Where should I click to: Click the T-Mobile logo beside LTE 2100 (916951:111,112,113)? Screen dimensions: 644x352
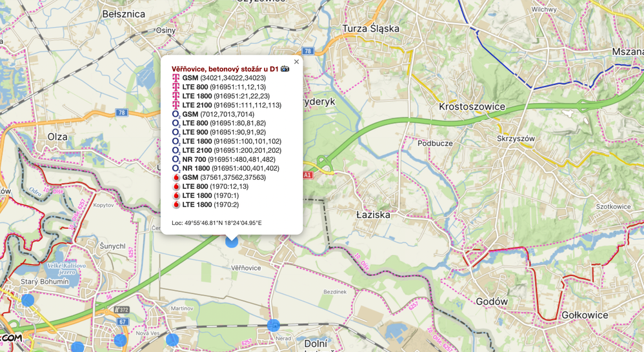point(176,105)
